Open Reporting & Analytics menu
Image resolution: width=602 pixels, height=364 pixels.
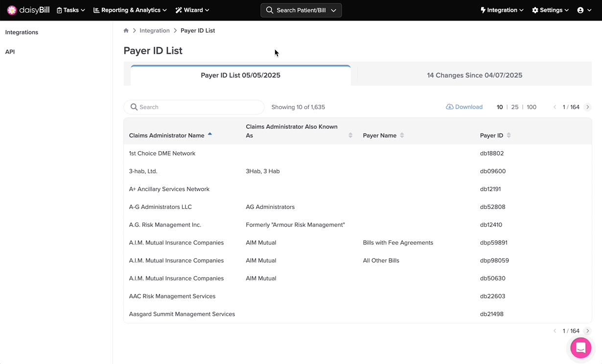click(x=130, y=10)
